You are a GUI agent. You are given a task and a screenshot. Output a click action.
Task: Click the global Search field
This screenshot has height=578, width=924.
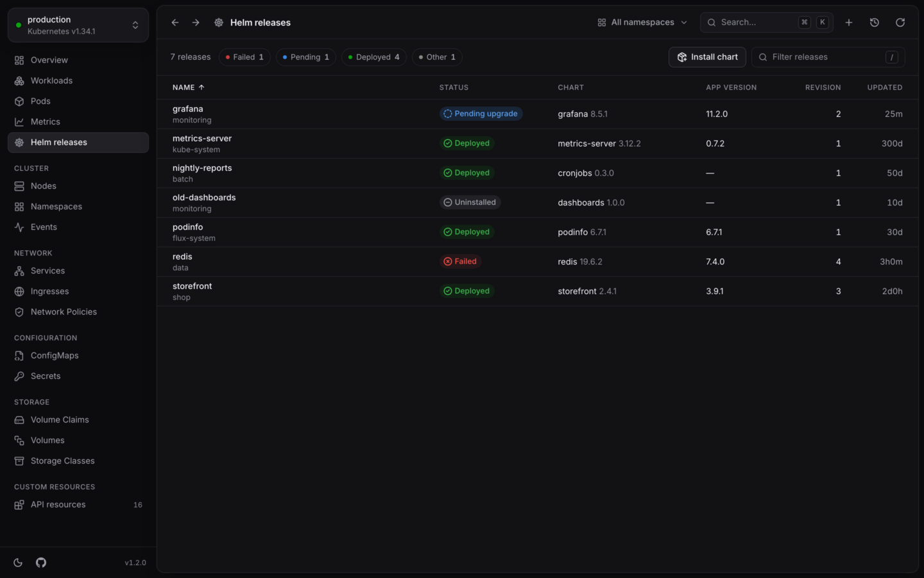pos(767,22)
